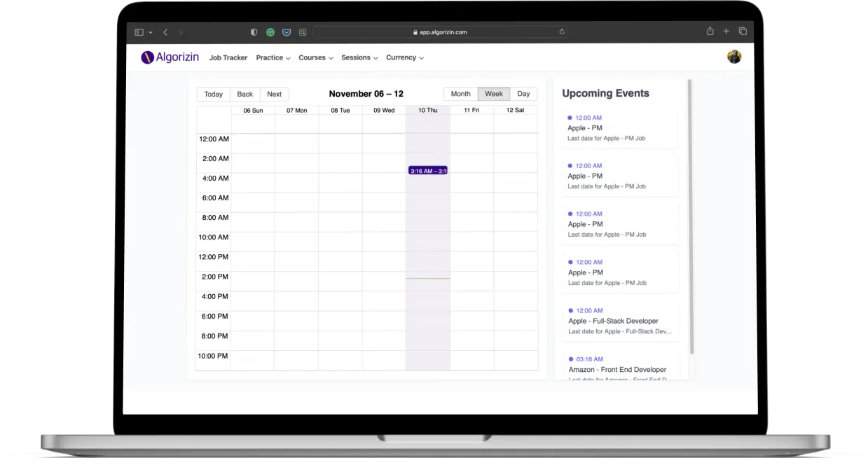The image size is (868, 465).
Task: Switch to Week view
Action: 494,94
